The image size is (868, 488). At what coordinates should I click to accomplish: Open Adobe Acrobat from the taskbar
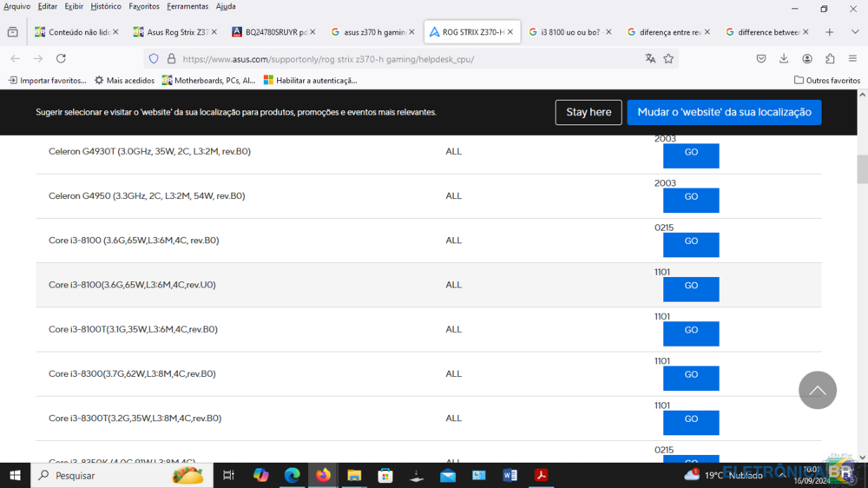[x=542, y=475]
